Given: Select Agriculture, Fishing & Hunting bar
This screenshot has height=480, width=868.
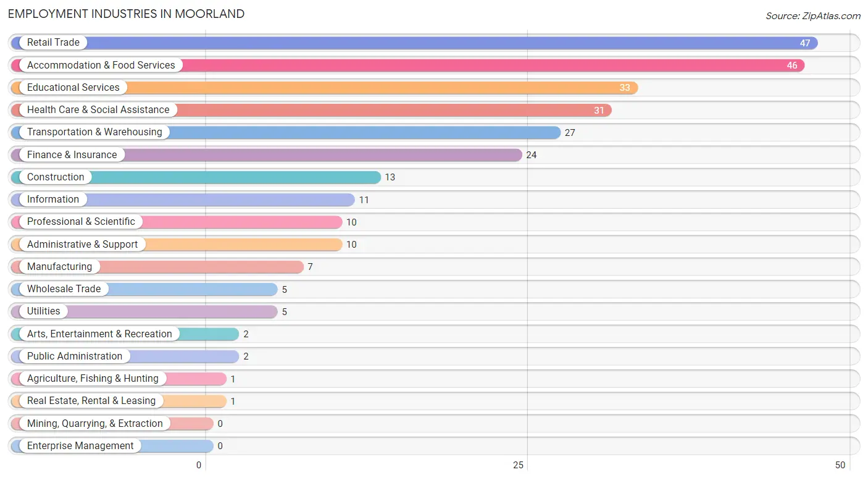Looking at the screenshot, I should coord(119,379).
